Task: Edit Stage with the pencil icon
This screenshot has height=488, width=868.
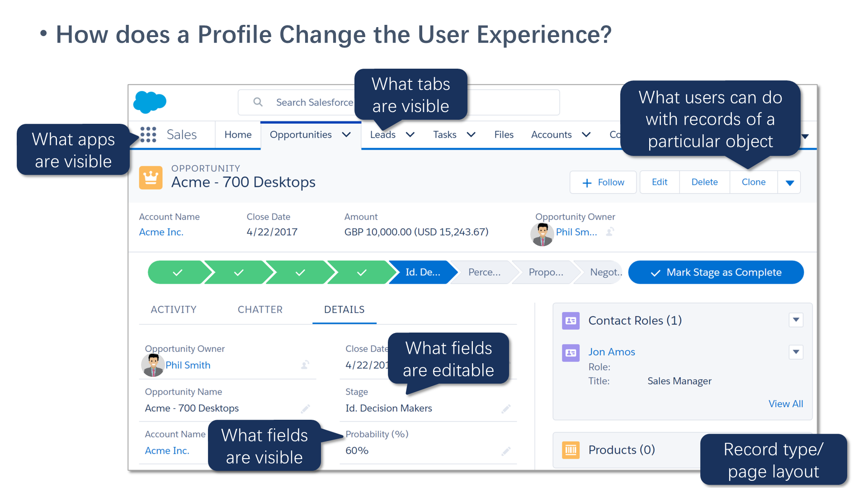Action: pos(506,408)
